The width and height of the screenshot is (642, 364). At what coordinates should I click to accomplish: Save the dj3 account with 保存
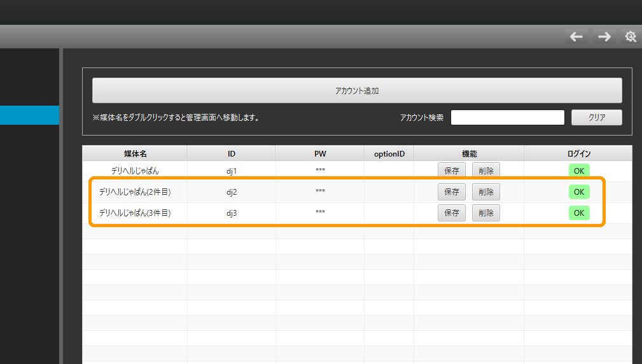452,213
